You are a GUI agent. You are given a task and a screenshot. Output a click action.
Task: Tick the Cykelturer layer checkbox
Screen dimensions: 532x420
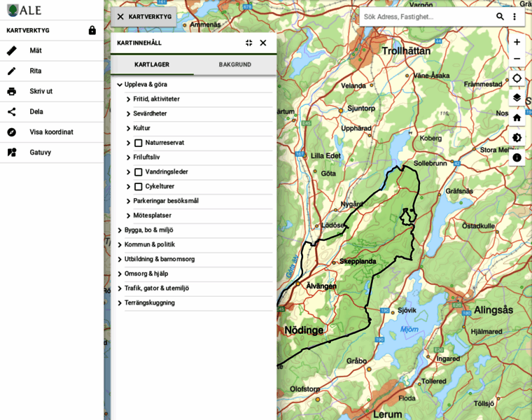[139, 187]
